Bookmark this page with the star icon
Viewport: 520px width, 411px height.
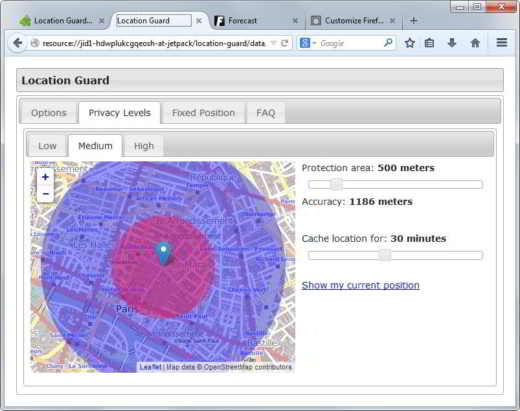pyautogui.click(x=410, y=43)
